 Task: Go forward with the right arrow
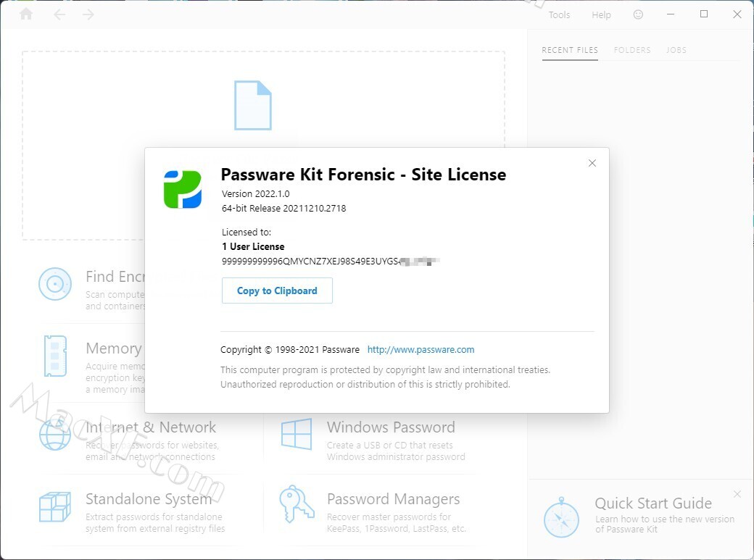(88, 14)
